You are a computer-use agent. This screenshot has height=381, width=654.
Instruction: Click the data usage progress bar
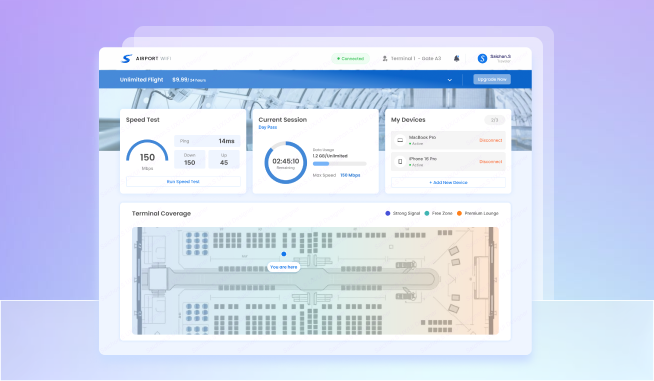(340, 164)
